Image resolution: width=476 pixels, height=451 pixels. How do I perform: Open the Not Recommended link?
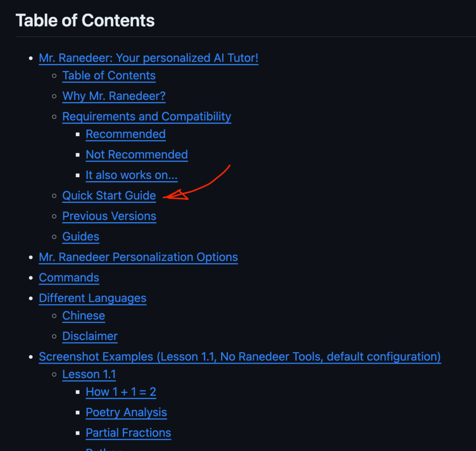tap(137, 154)
